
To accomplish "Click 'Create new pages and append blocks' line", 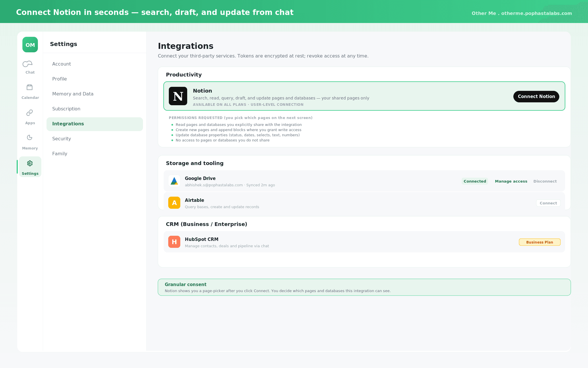I will (239, 130).
